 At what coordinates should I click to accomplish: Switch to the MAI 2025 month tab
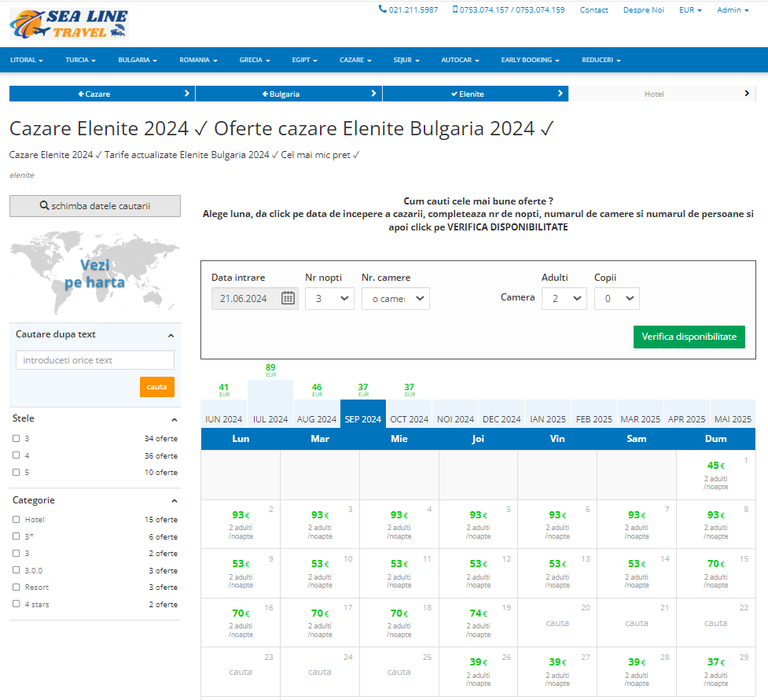733,414
